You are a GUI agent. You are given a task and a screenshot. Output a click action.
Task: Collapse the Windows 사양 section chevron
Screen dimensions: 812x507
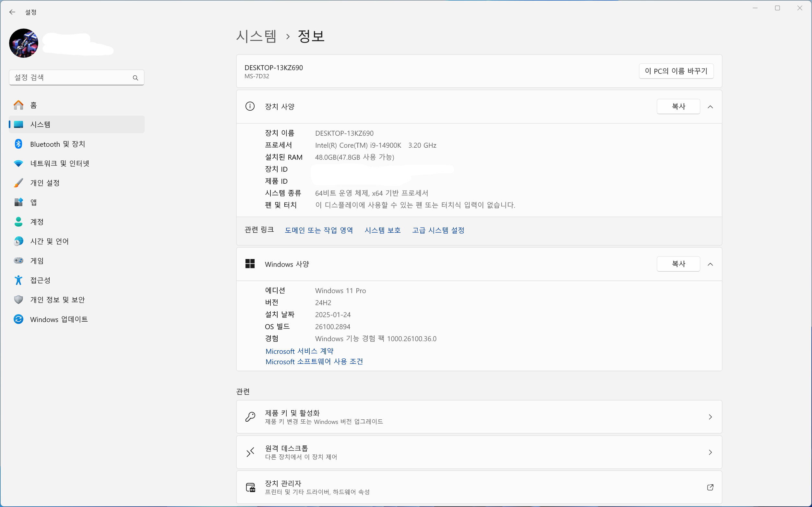(x=710, y=264)
